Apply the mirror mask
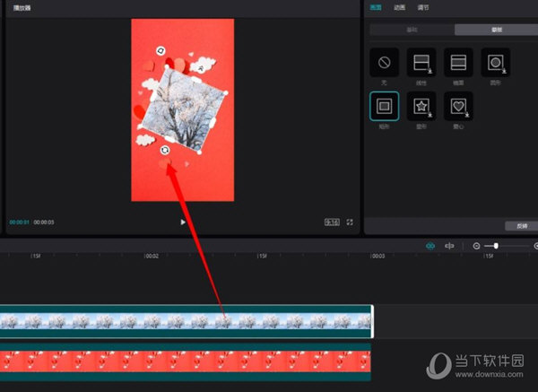538x392 pixels. [458, 63]
